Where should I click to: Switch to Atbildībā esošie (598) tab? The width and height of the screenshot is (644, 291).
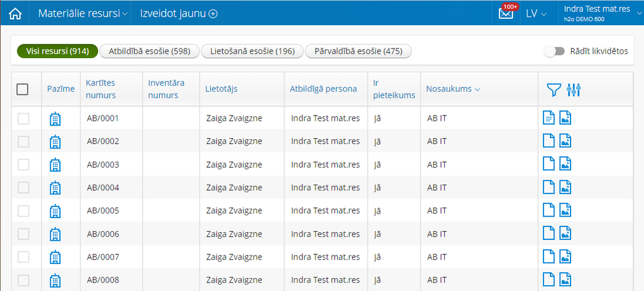[150, 51]
